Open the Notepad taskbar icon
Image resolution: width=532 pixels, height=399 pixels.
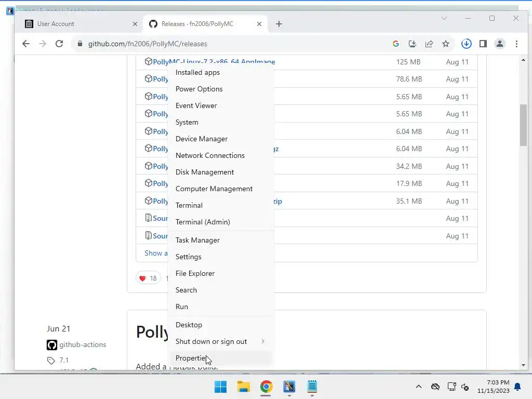[312, 387]
